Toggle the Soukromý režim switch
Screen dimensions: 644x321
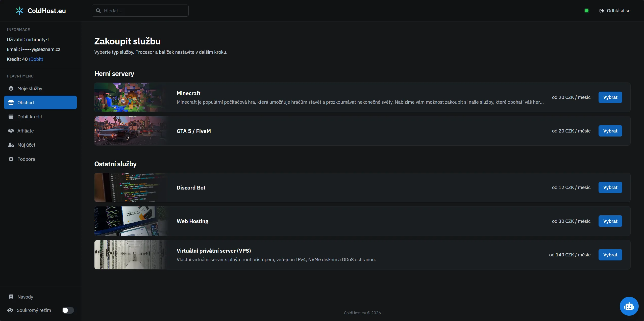(x=68, y=310)
